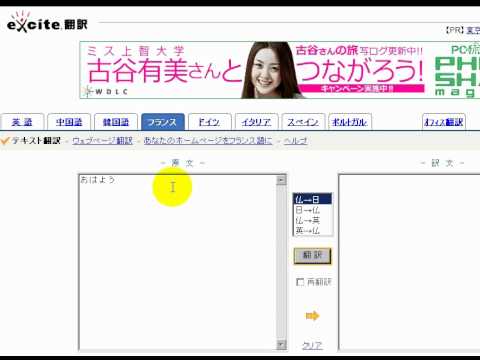Click the source box scrollbar up arrow
Image resolution: width=480 pixels, height=360 pixels.
click(x=281, y=180)
